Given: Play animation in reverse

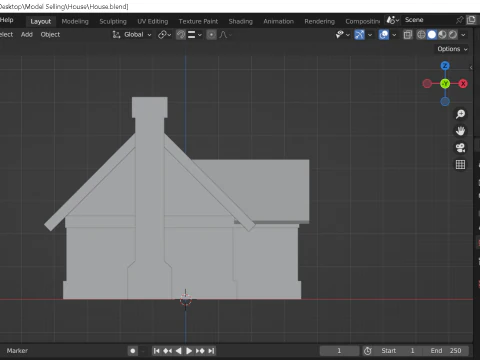Looking at the screenshot, I should 178,351.
